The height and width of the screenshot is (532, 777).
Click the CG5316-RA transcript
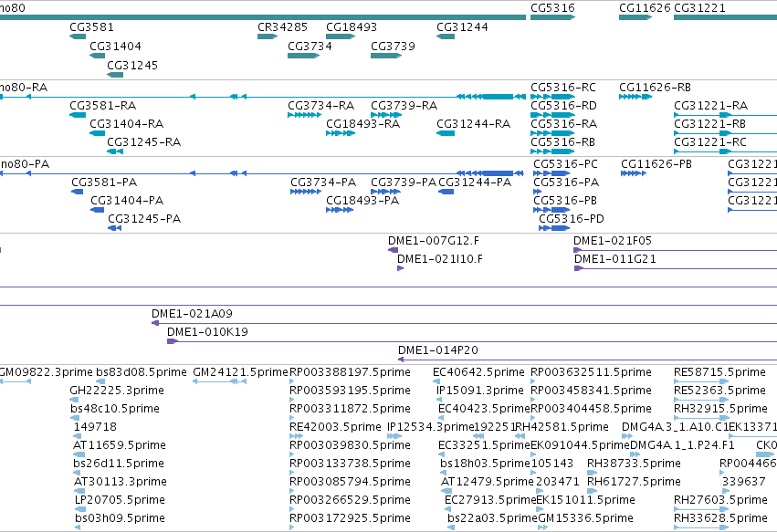point(552,133)
